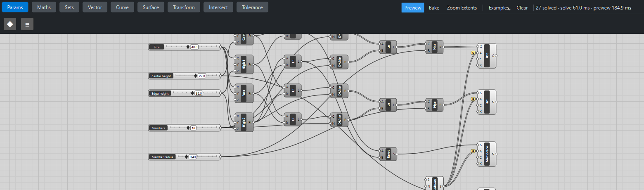This screenshot has height=190, width=644.
Task: Select the Member radius slider label
Action: coord(163,157)
